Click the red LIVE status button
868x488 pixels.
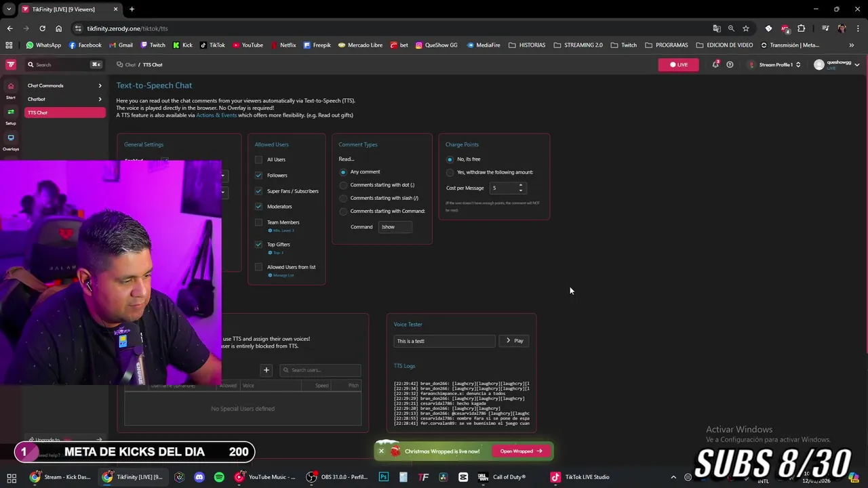point(678,64)
